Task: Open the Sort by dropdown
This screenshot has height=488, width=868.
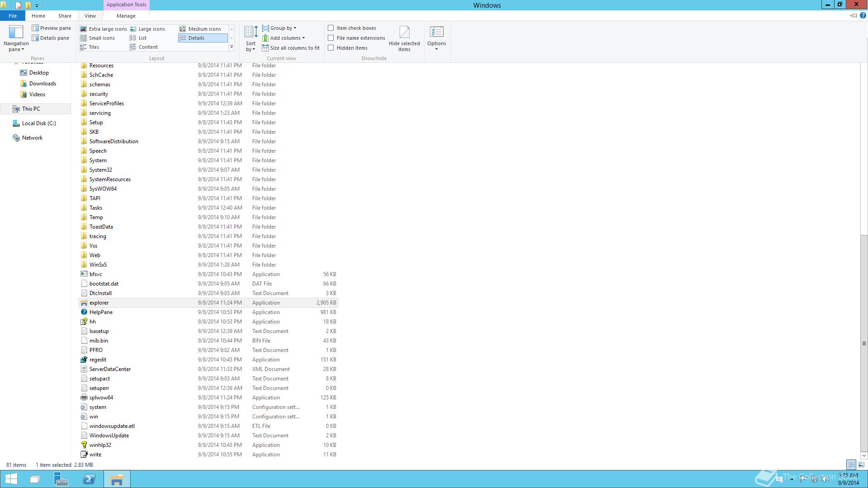Action: [x=250, y=39]
